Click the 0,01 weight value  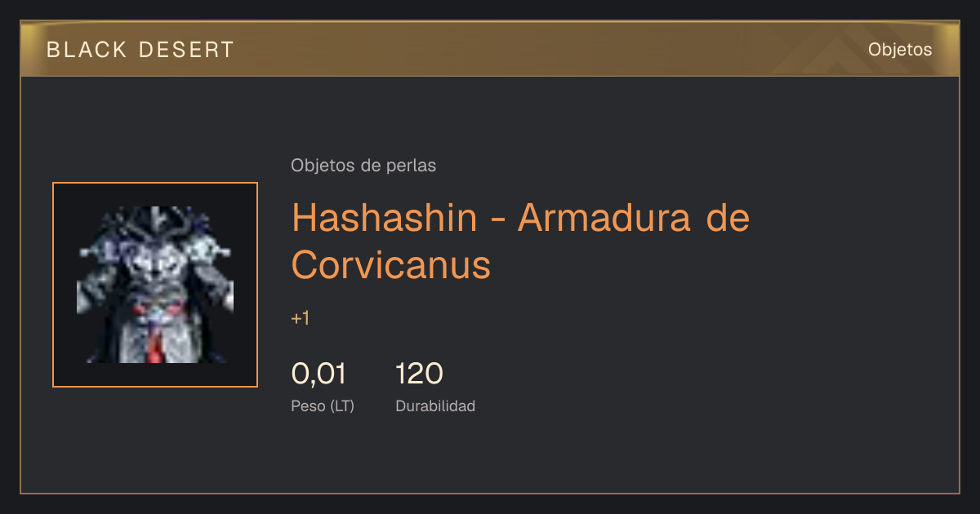click(x=318, y=374)
